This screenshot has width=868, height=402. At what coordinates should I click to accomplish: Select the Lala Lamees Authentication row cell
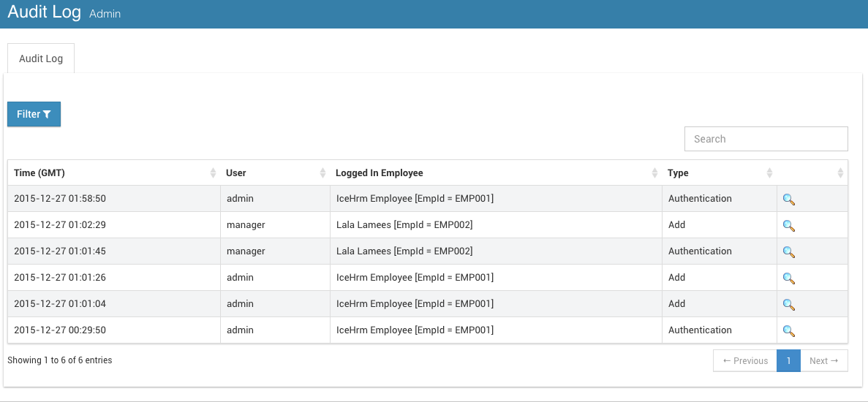[x=496, y=251]
